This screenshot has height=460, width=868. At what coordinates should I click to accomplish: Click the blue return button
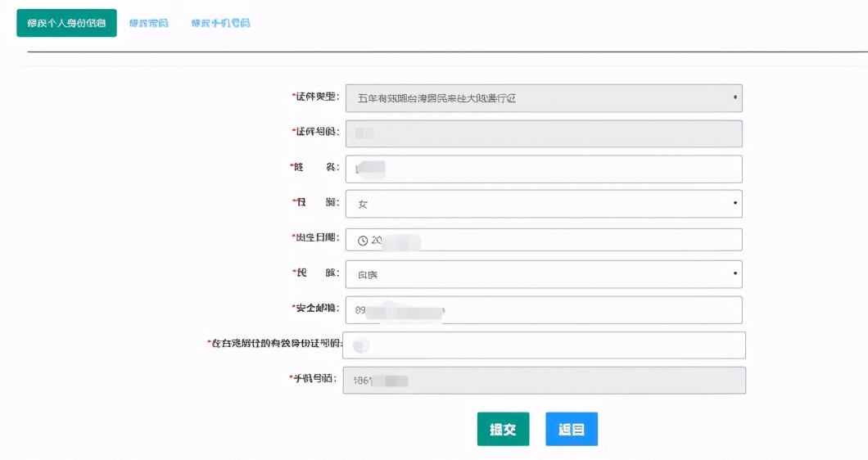pos(572,429)
